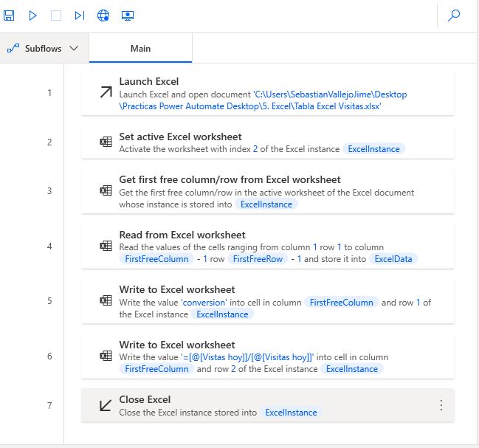479x448 pixels.
Task: Click the 'conversion' value text
Action: click(x=204, y=303)
